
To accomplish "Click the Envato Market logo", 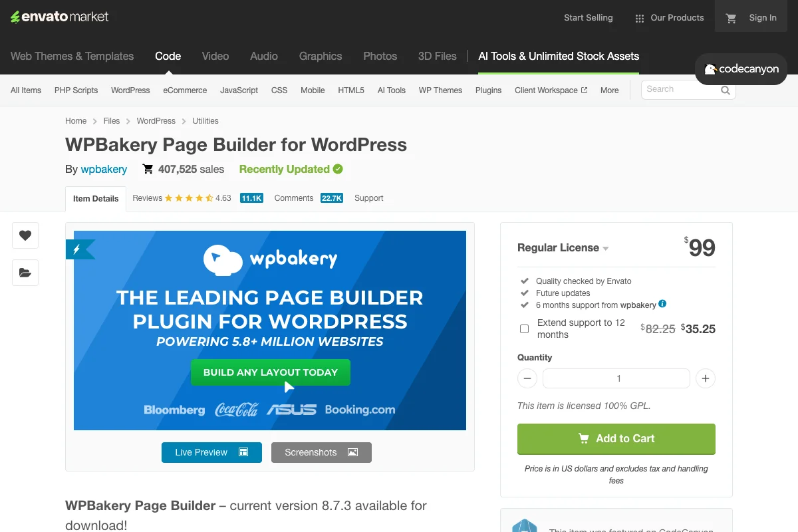I will click(60, 17).
